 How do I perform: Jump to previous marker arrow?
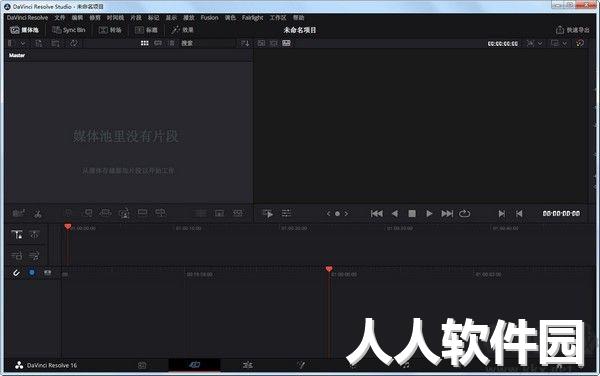328,213
